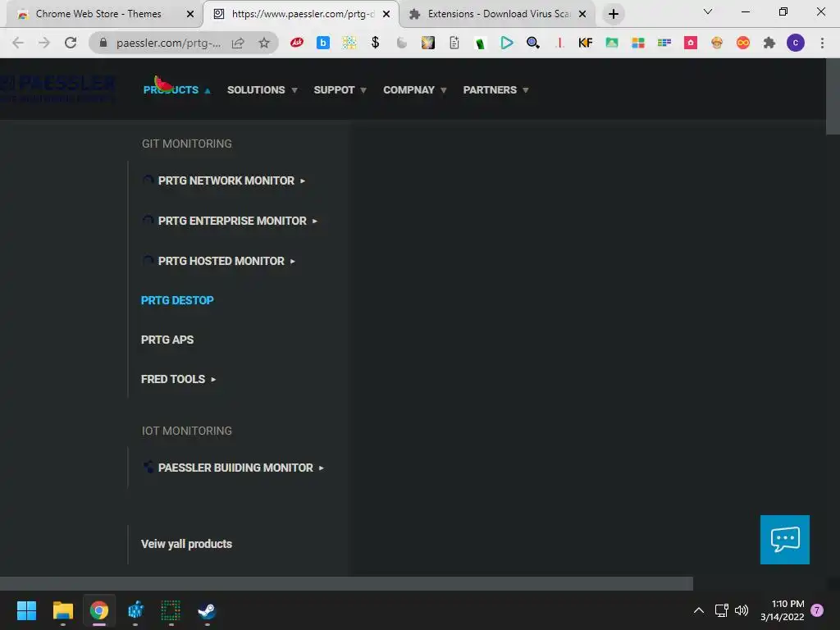Open File Explorer from taskbar

(x=62, y=610)
